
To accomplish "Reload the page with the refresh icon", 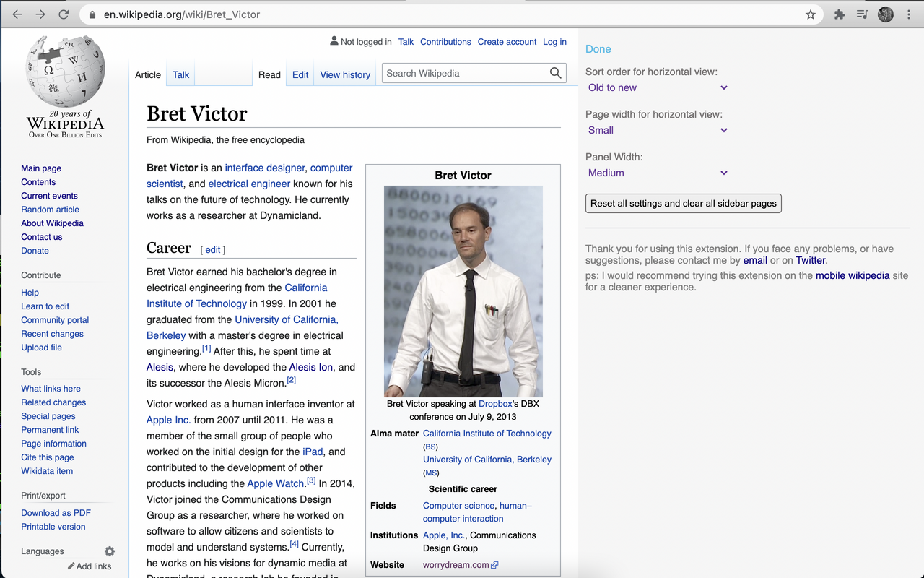I will click(x=64, y=14).
